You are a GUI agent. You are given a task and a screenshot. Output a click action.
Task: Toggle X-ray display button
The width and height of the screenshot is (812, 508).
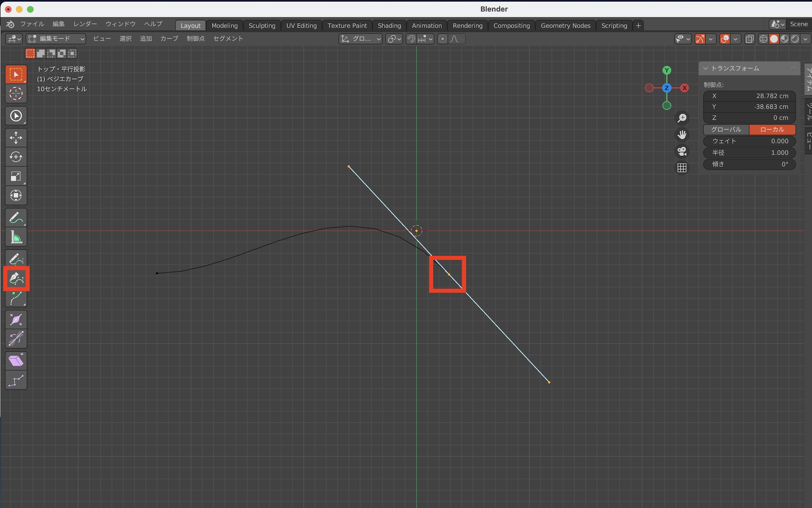tap(749, 39)
